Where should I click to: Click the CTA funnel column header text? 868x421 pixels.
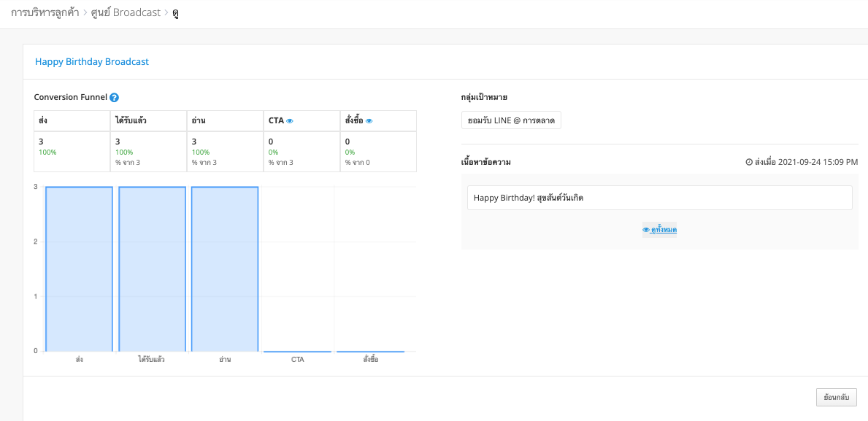pos(276,120)
